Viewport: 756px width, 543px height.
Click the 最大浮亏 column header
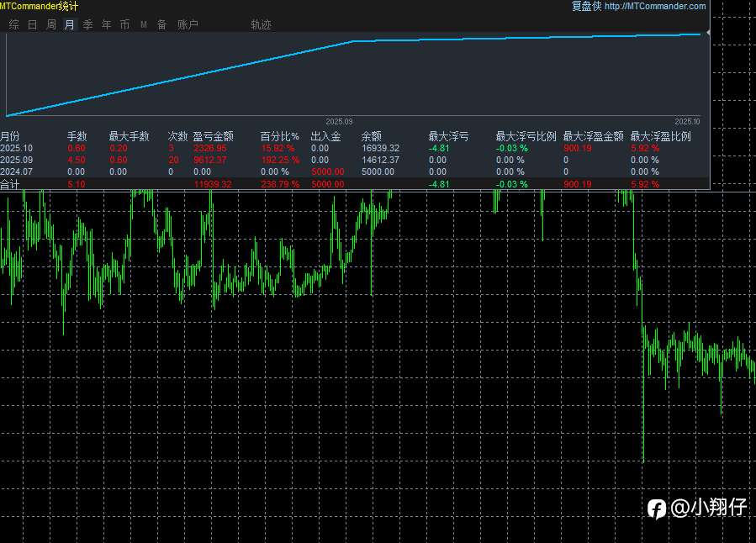(x=448, y=136)
